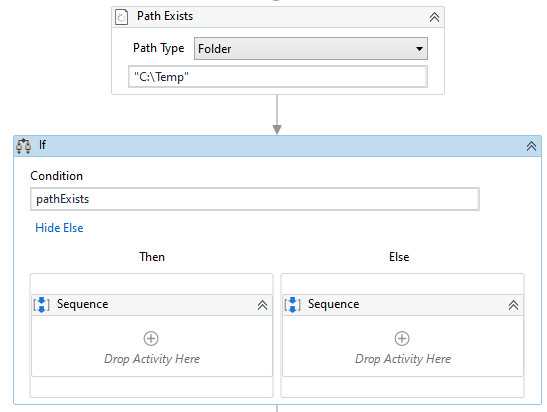Select the Path Exists title bar

click(x=278, y=17)
